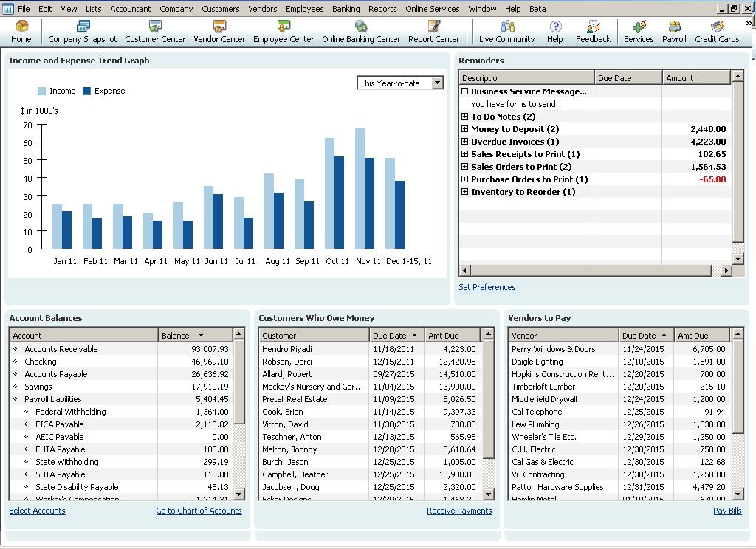Screen dimensions: 756x549
Task: Click the Set Preferences link
Action: coord(487,287)
